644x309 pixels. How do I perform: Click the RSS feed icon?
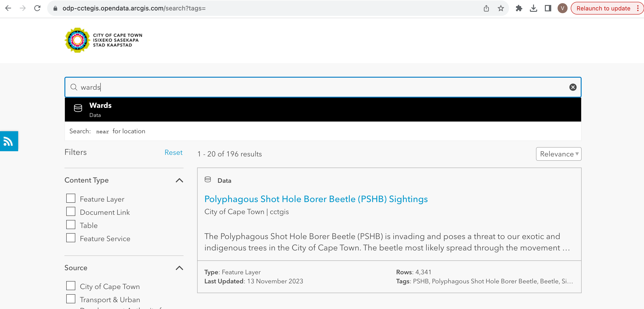8,141
